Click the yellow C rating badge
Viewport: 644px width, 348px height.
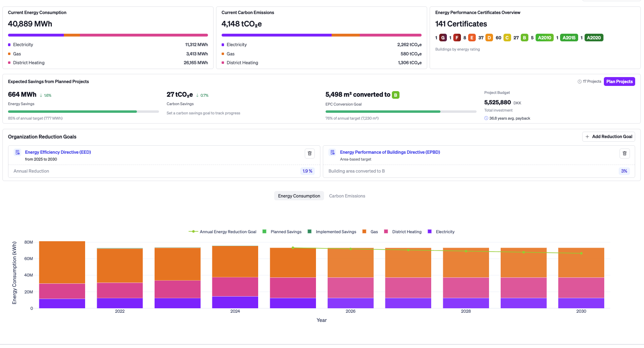click(507, 38)
